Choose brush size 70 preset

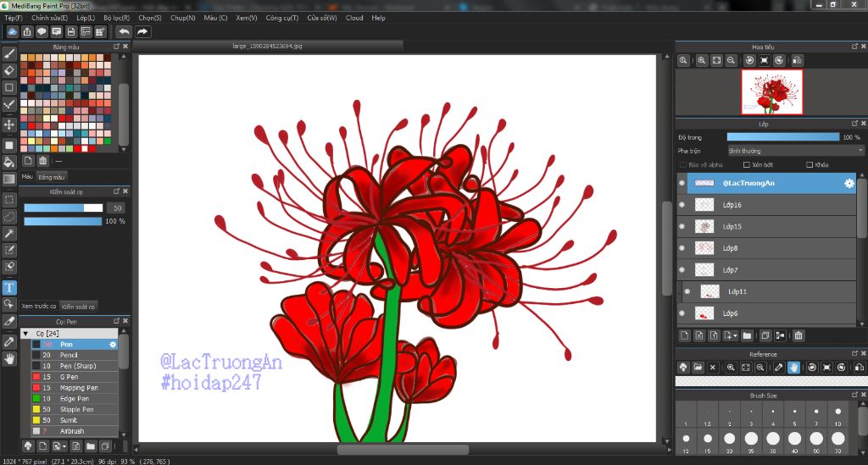click(x=837, y=440)
